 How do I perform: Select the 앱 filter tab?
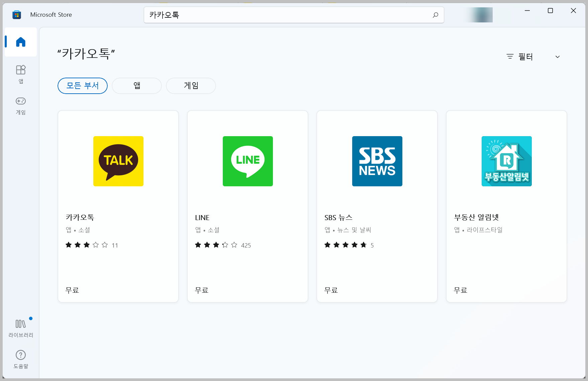[x=137, y=86]
